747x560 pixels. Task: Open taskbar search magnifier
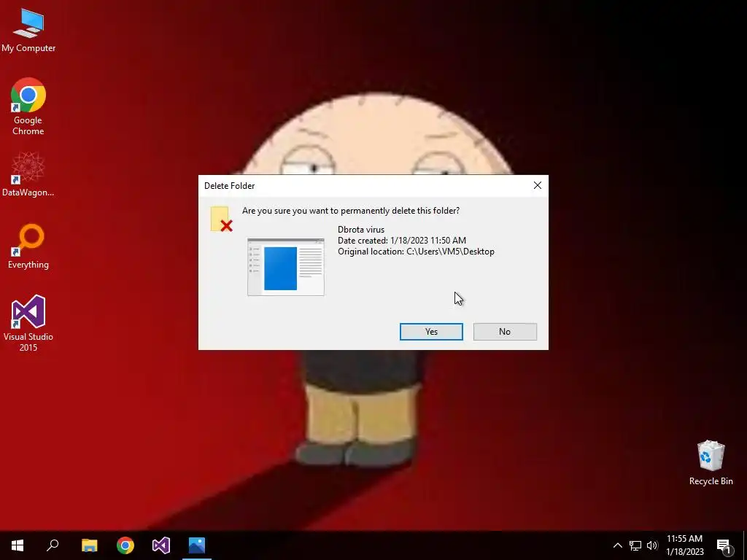click(x=53, y=545)
